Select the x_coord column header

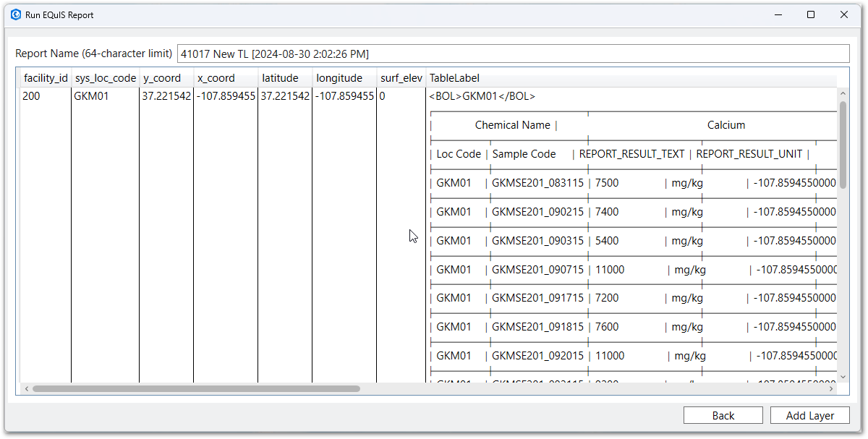pos(226,78)
